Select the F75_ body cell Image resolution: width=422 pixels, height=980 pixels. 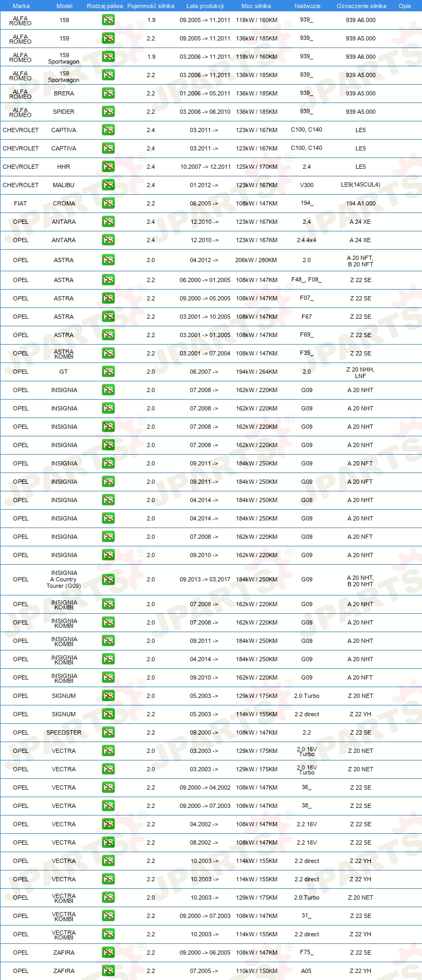pyautogui.click(x=307, y=952)
